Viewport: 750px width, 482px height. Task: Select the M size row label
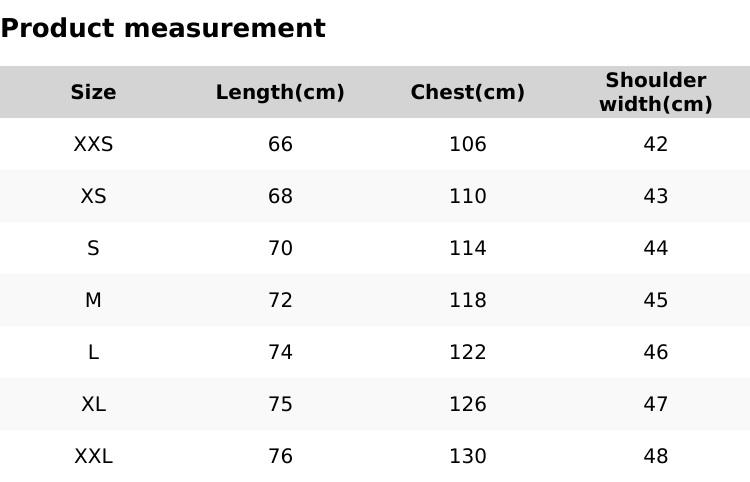93,300
